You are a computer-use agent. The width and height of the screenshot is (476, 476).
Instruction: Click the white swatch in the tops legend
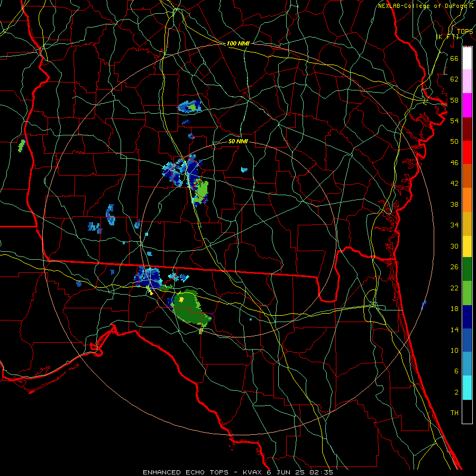click(467, 58)
